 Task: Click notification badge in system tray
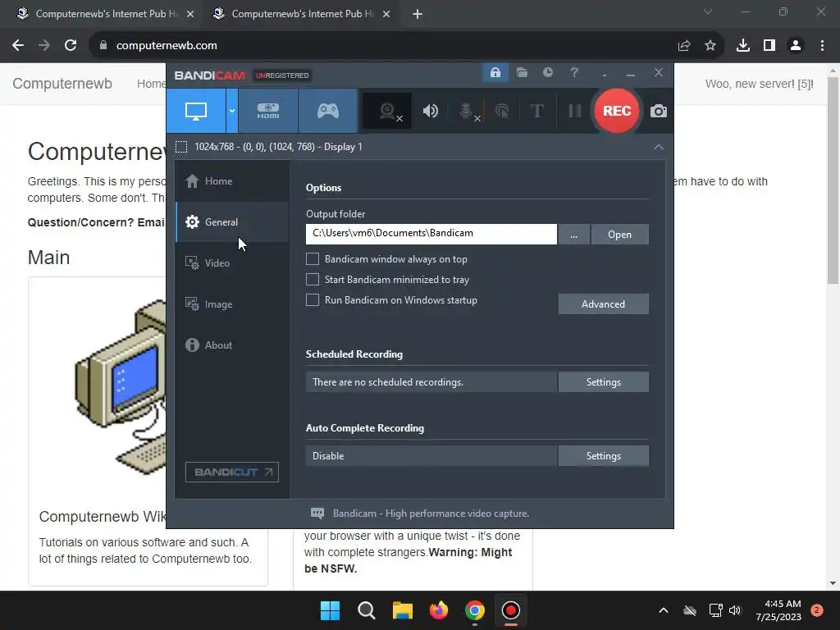click(x=817, y=610)
